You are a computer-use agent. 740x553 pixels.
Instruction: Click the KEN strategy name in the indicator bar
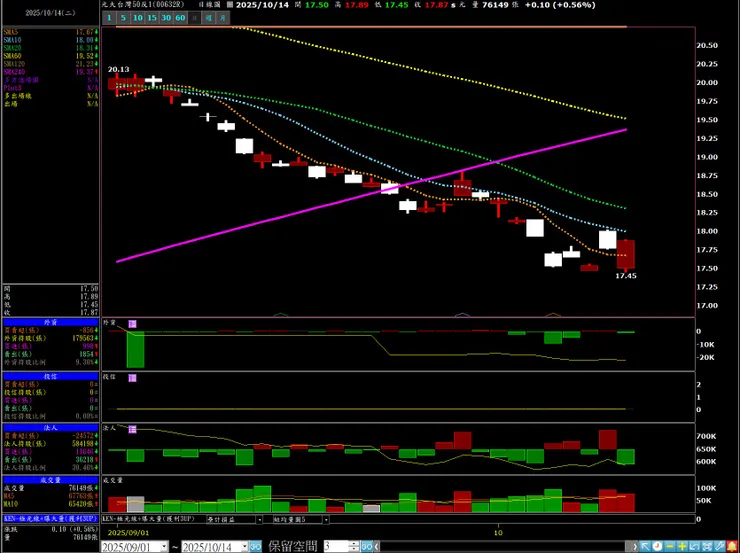coord(149,519)
